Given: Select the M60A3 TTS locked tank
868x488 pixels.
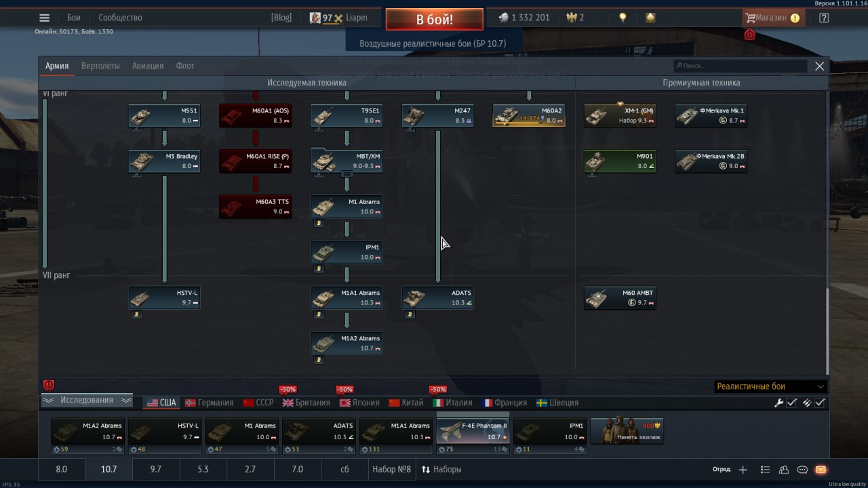Looking at the screenshot, I should pyautogui.click(x=255, y=207).
